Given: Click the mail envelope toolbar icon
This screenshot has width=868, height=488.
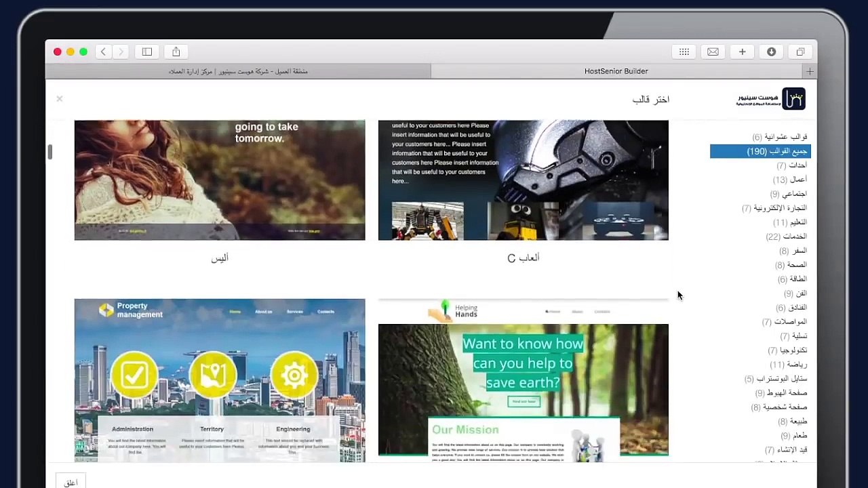Looking at the screenshot, I should (713, 52).
